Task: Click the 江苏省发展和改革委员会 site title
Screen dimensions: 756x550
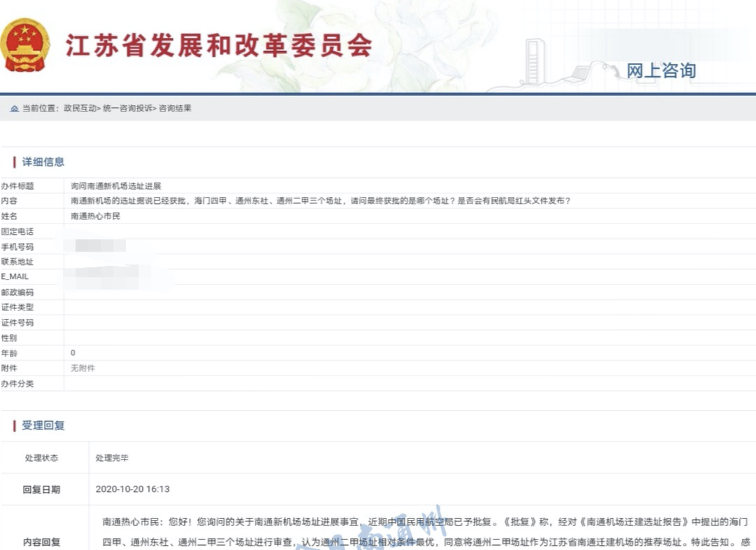Action: pos(218,46)
